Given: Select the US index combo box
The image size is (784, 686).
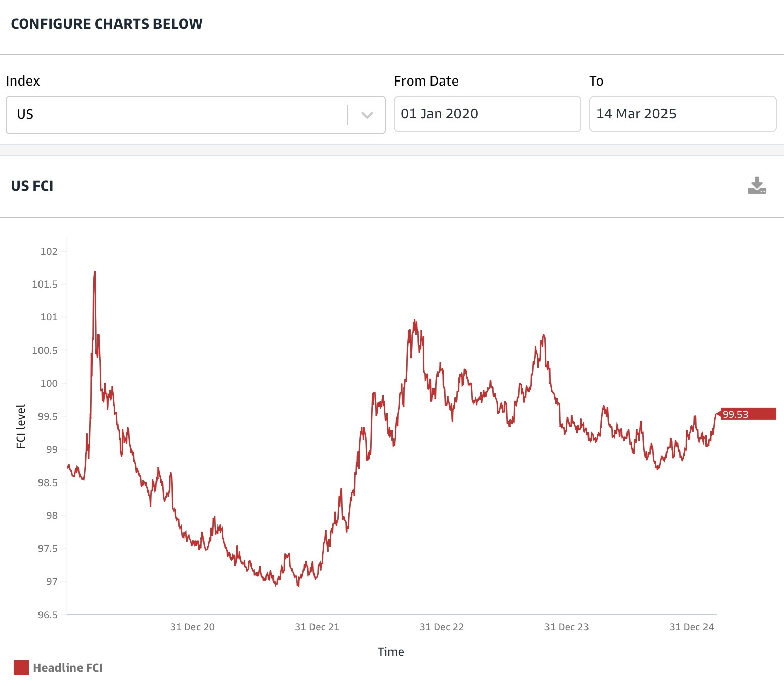Looking at the screenshot, I should coord(195,115).
